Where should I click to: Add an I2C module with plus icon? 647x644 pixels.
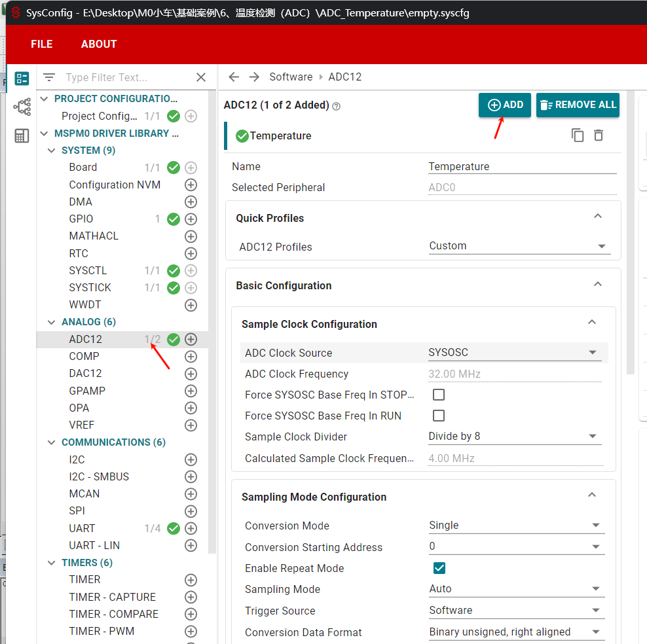(191, 459)
